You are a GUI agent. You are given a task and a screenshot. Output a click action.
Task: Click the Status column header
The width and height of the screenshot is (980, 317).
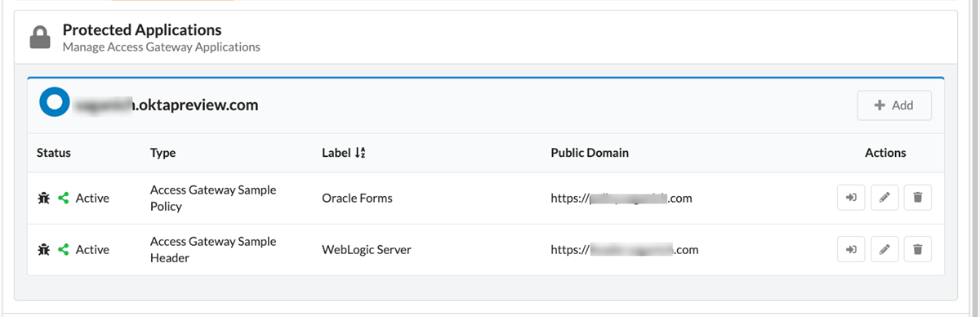(x=54, y=153)
